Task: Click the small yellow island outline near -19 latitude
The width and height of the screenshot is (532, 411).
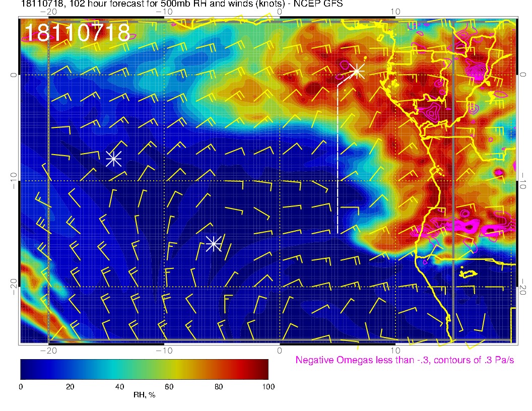Action: (468, 273)
